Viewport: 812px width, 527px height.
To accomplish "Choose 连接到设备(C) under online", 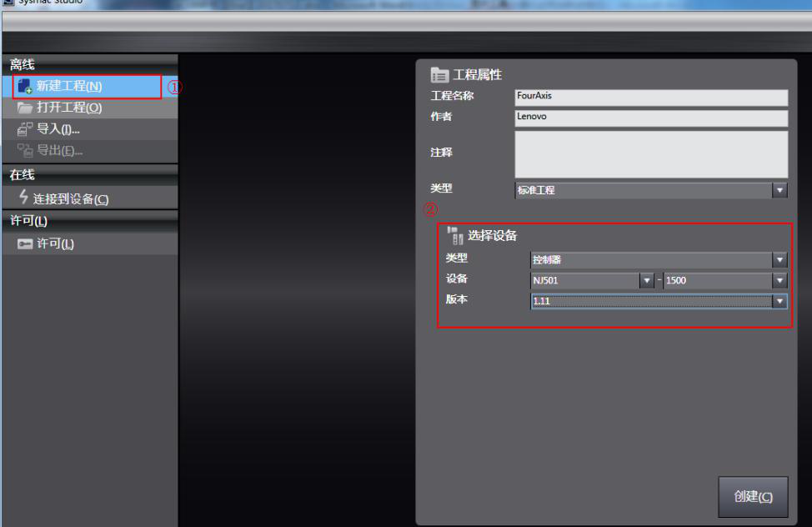I will 90,198.
